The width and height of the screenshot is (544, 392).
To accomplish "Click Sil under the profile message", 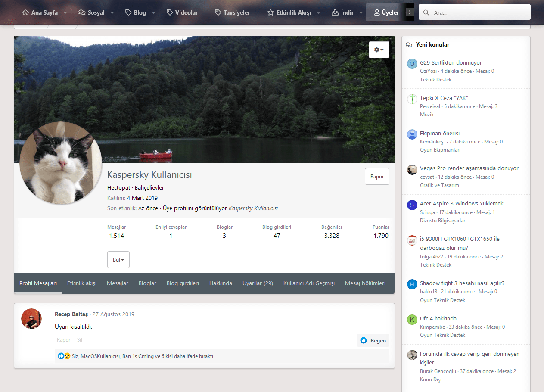I will tap(80, 340).
